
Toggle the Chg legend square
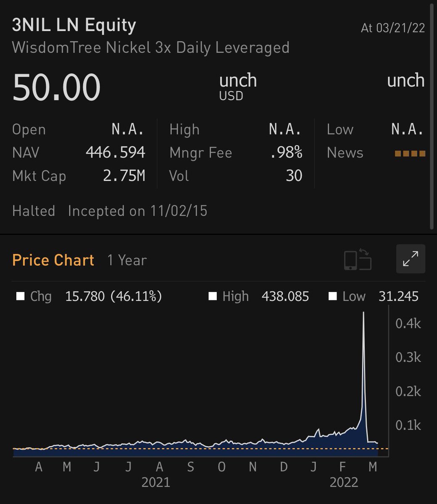[x=20, y=297]
